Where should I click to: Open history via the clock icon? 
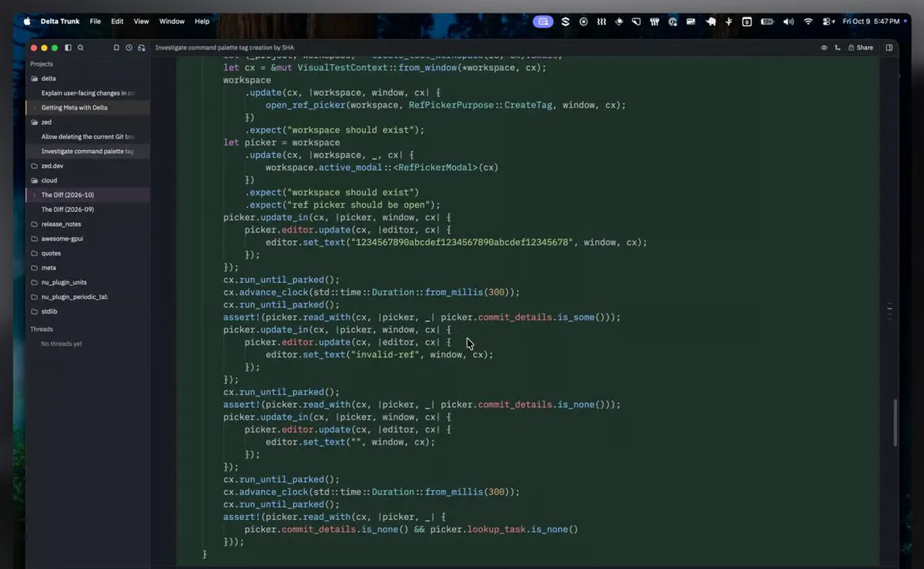(129, 47)
